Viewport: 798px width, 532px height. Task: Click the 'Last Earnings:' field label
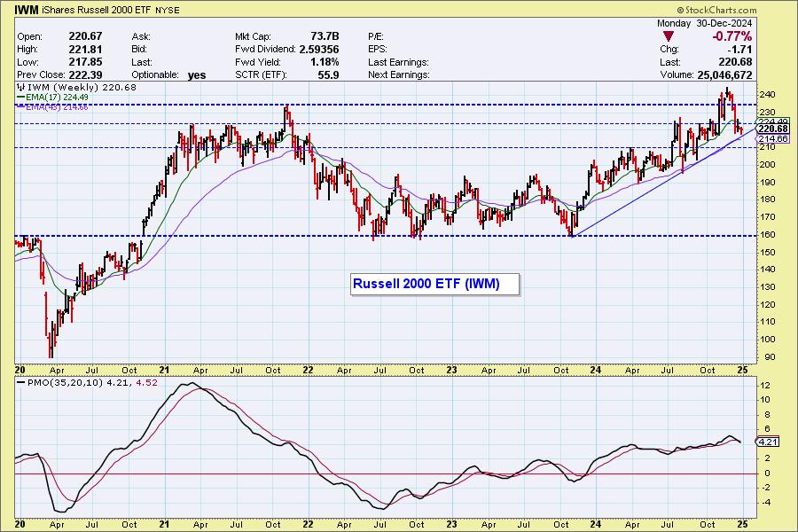pos(398,62)
